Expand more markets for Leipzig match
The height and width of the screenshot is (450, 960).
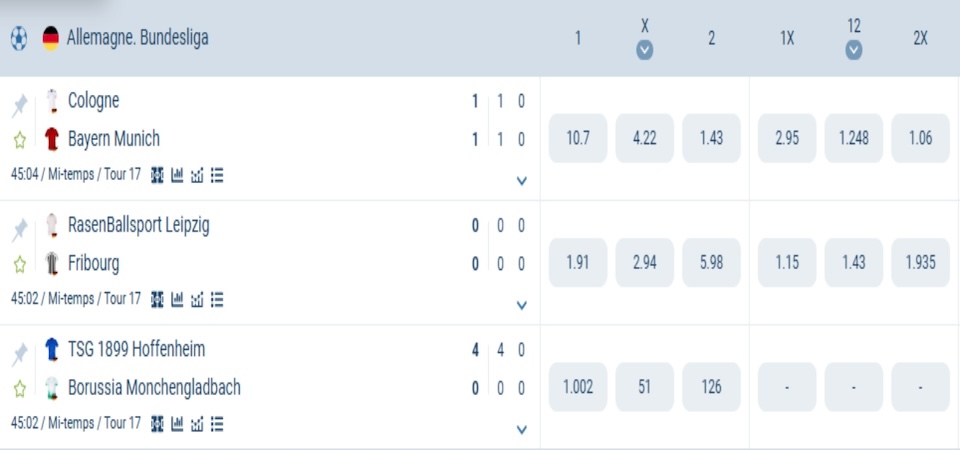521,305
